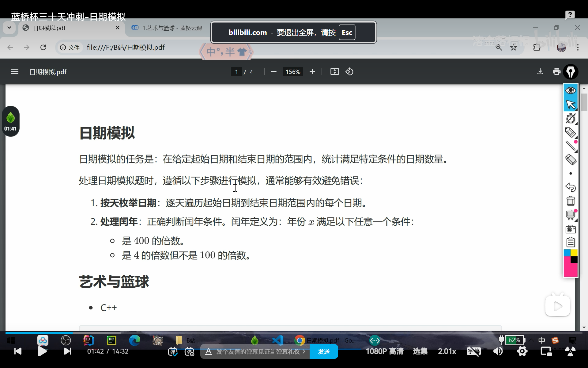588x368 pixels.
Task: Open the 1080P 高清 quality selector
Action: click(x=384, y=351)
